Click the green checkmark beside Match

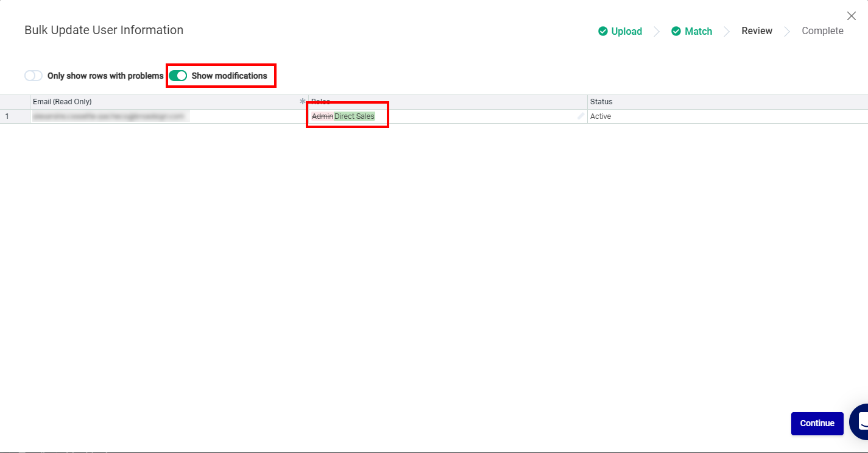click(x=676, y=31)
